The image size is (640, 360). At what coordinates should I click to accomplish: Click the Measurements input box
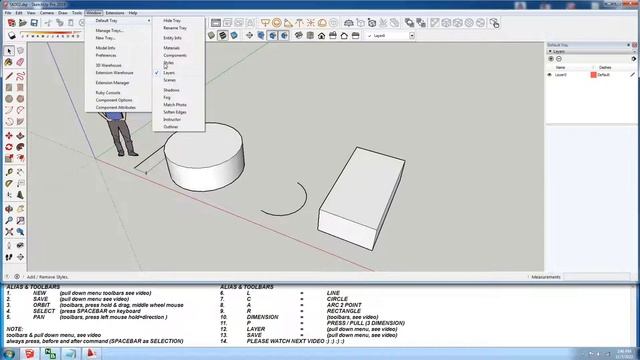596,277
